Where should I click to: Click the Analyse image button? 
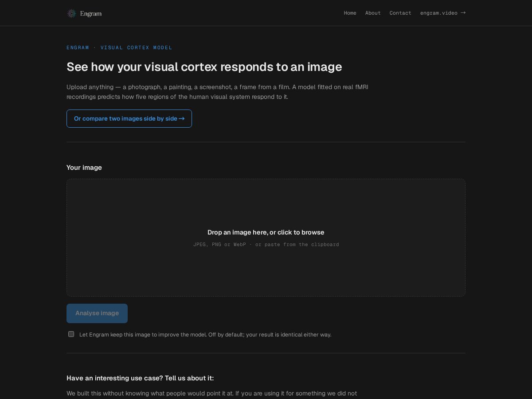(x=97, y=313)
